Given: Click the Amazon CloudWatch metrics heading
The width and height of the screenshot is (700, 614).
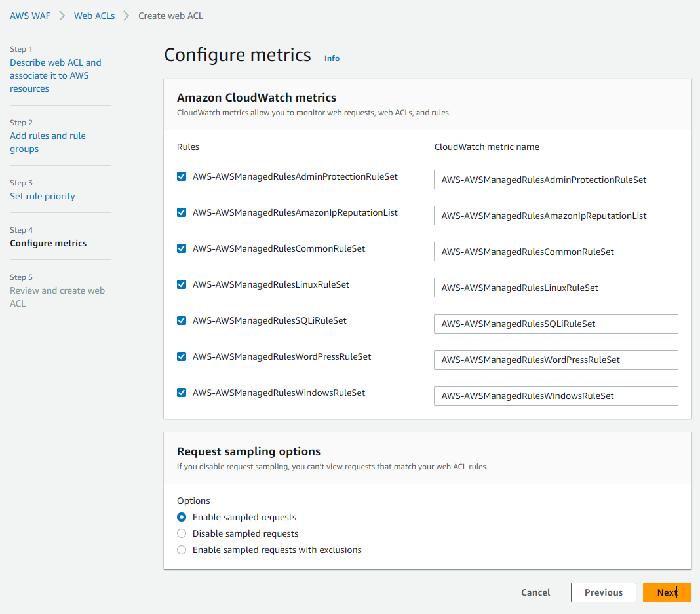Looking at the screenshot, I should (257, 98).
